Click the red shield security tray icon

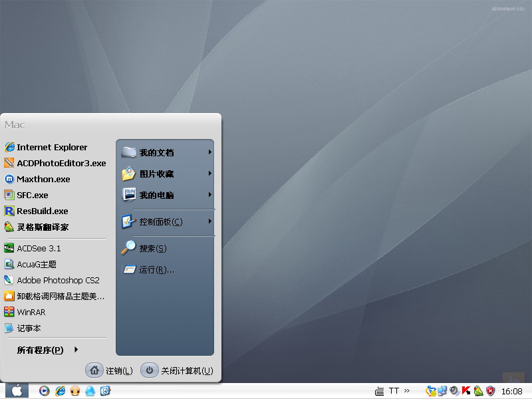[491, 391]
